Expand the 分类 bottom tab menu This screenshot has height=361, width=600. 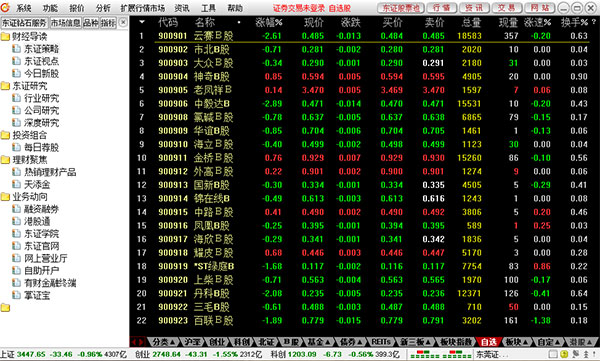pos(164,341)
